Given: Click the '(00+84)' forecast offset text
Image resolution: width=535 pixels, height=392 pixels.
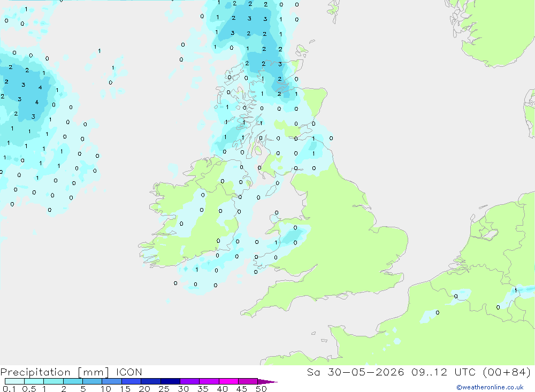Looking at the screenshot, I should (x=507, y=372).
